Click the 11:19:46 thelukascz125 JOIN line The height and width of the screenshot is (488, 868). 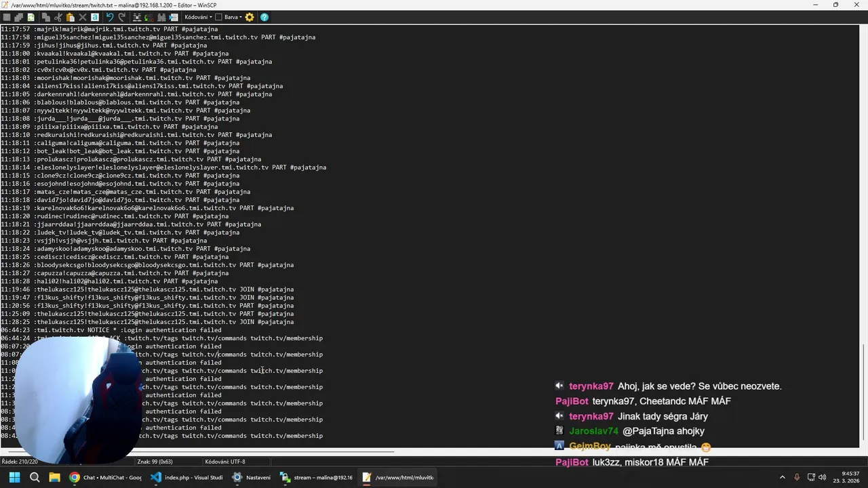[147, 289]
